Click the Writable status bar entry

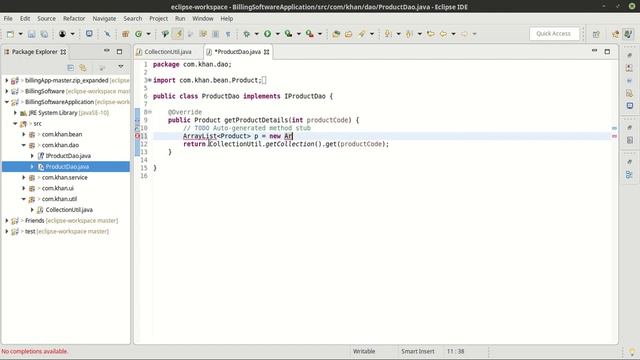click(x=364, y=351)
